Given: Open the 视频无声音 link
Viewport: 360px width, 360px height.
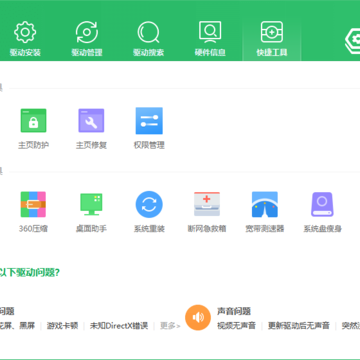Looking at the screenshot, I should 236,326.
